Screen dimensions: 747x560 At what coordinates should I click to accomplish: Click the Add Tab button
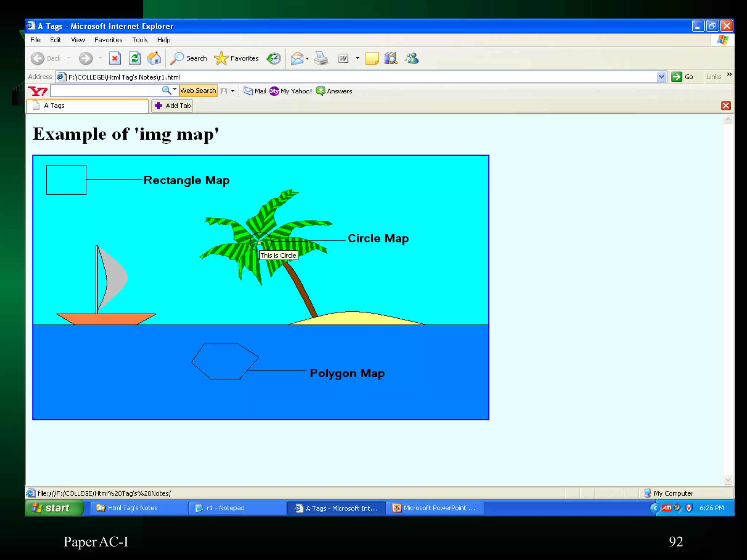[173, 106]
